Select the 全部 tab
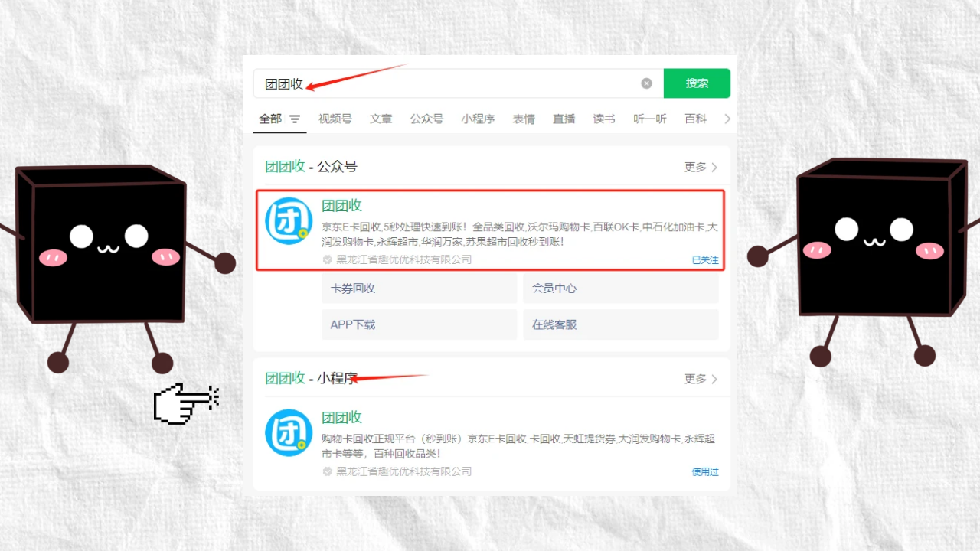 click(x=270, y=119)
